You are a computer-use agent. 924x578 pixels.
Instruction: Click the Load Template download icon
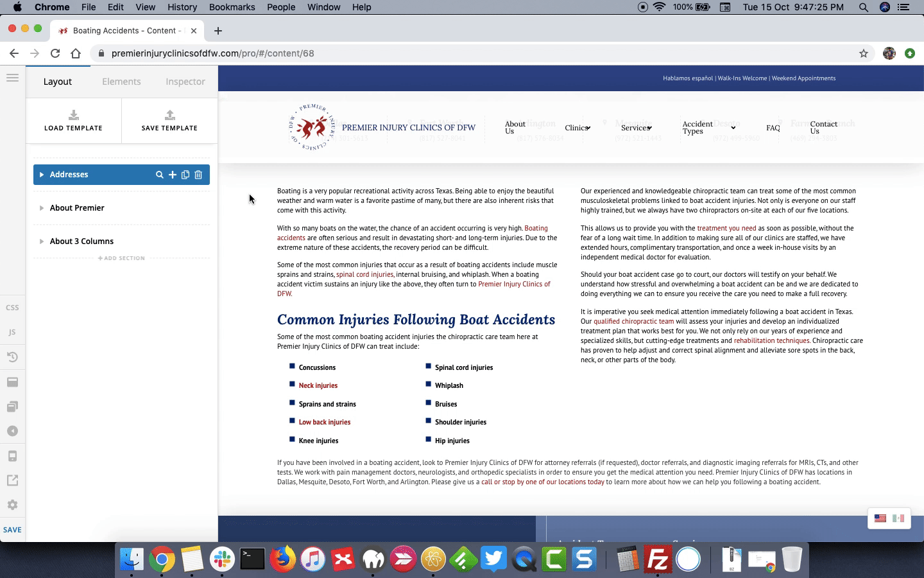74,115
